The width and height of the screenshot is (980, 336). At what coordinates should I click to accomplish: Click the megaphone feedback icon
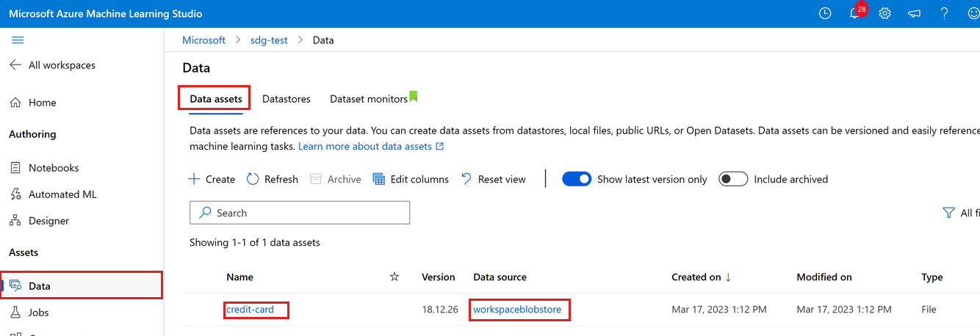(x=915, y=14)
